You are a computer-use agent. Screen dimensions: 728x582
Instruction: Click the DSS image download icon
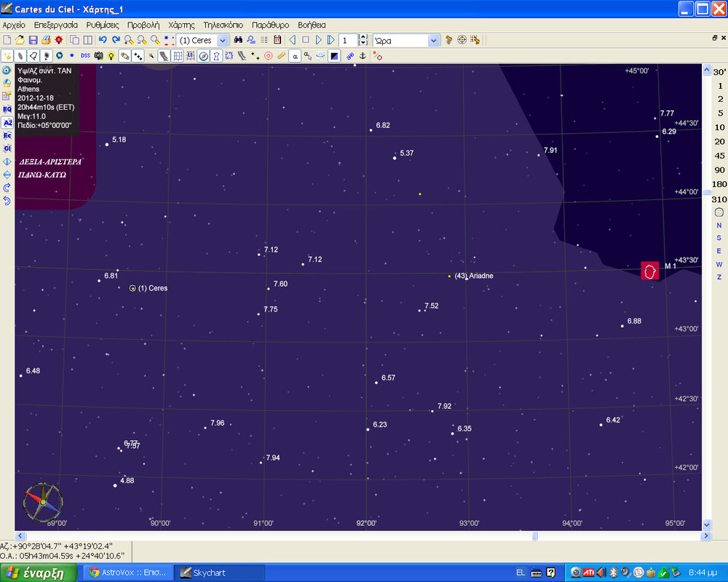coord(85,55)
